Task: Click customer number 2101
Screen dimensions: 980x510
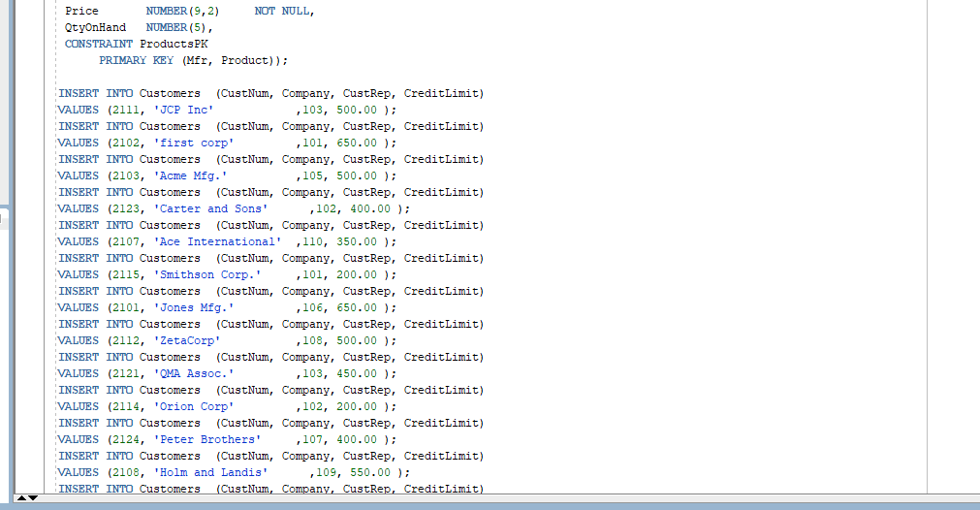Action: coord(126,308)
